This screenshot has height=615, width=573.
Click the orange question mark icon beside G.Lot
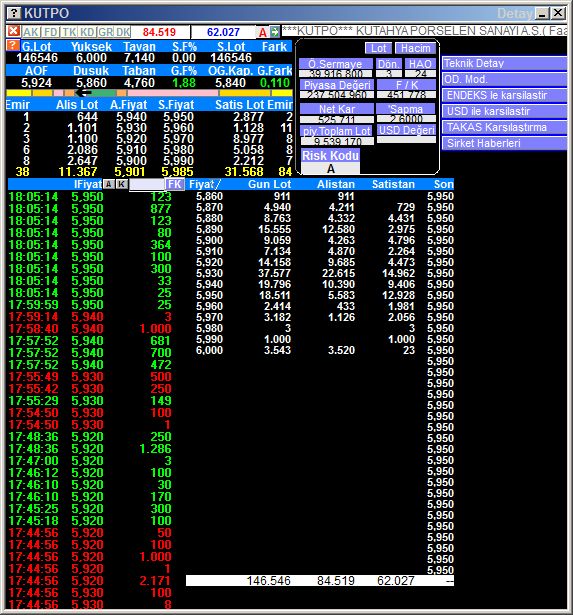(x=13, y=45)
